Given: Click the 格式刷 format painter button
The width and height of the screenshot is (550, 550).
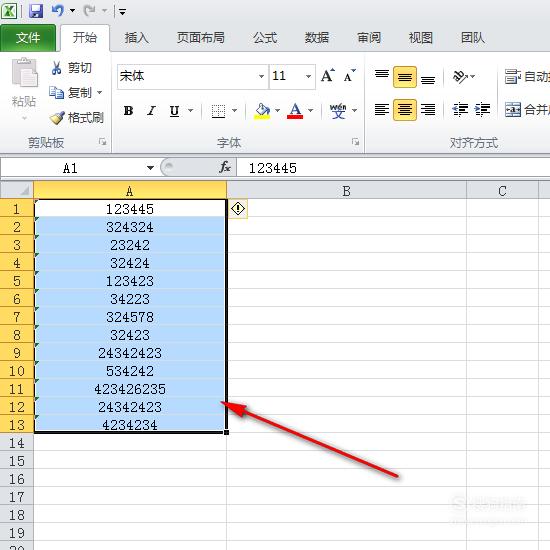Looking at the screenshot, I should click(x=76, y=118).
